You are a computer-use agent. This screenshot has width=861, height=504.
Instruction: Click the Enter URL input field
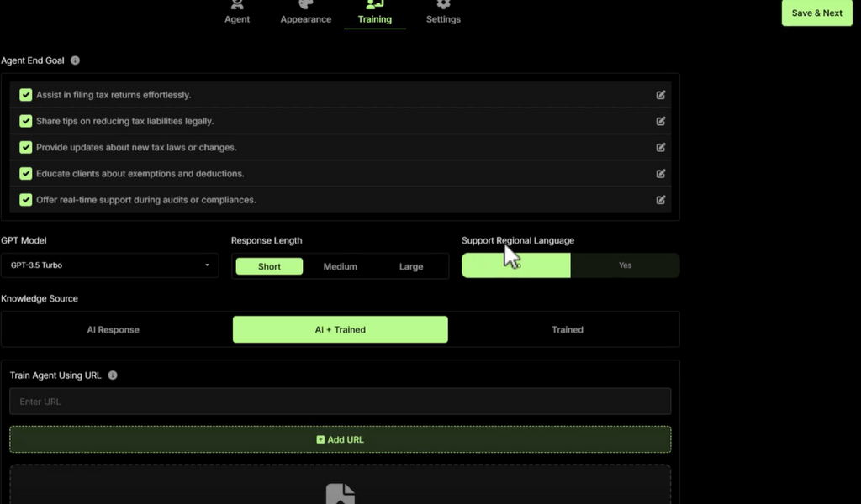340,402
